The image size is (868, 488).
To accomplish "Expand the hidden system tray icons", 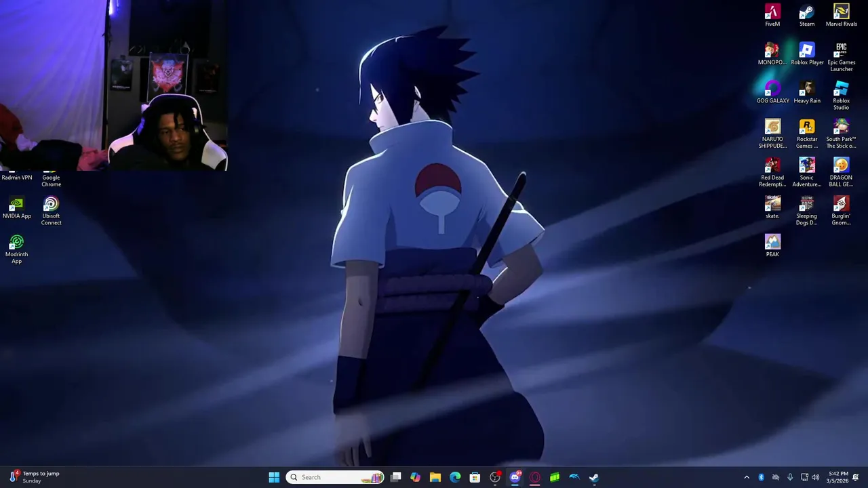I will pos(747,477).
